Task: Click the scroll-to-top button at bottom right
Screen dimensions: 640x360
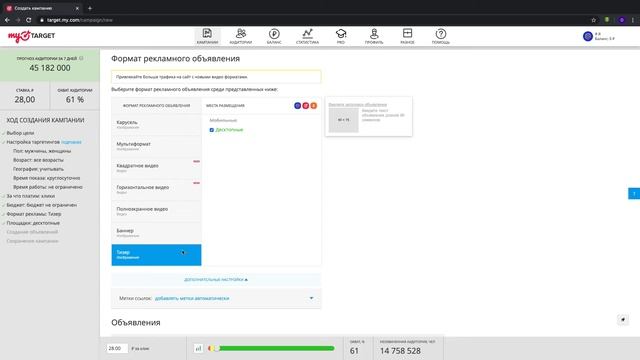Action: tap(623, 320)
